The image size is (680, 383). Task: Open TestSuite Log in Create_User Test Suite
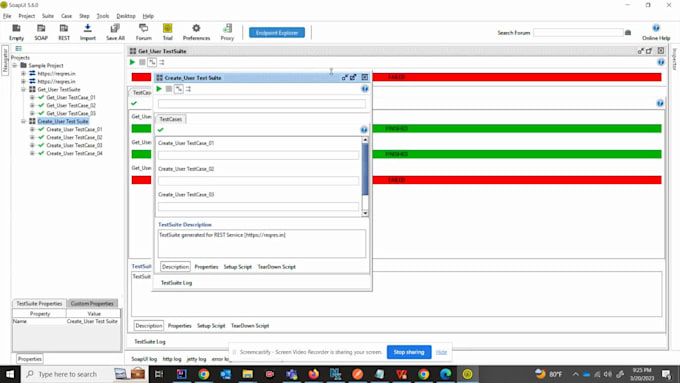pos(177,283)
